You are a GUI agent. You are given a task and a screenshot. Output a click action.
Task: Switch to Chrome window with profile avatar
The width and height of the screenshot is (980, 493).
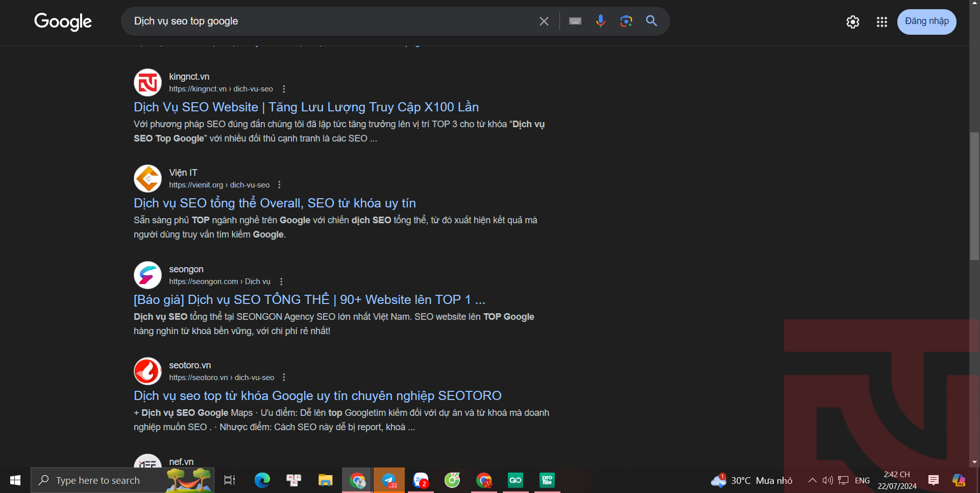[x=357, y=480]
